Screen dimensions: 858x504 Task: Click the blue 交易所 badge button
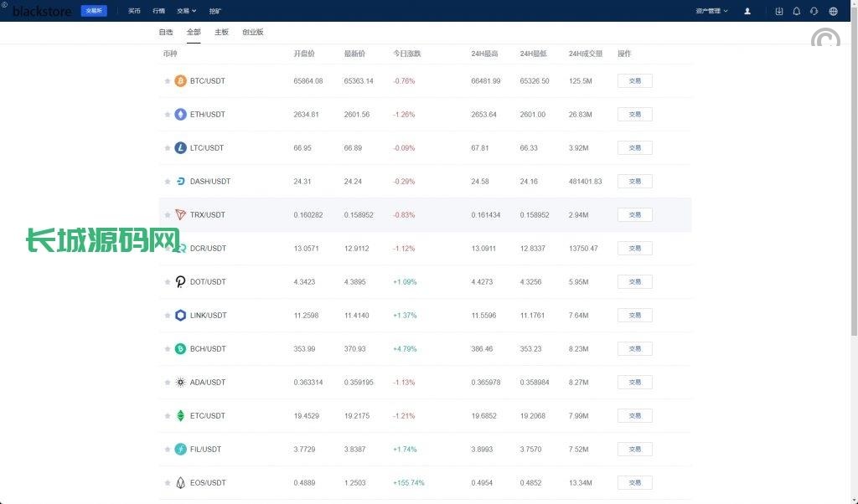pos(94,12)
